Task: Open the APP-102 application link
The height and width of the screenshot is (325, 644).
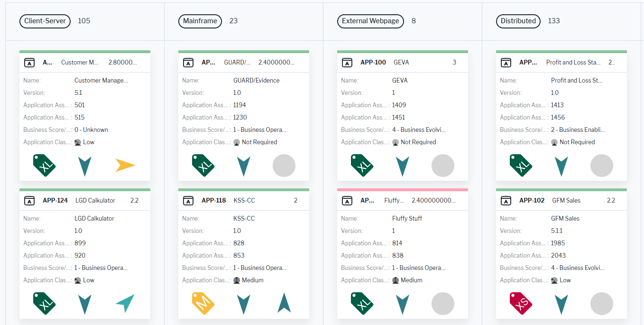Action: coord(532,201)
